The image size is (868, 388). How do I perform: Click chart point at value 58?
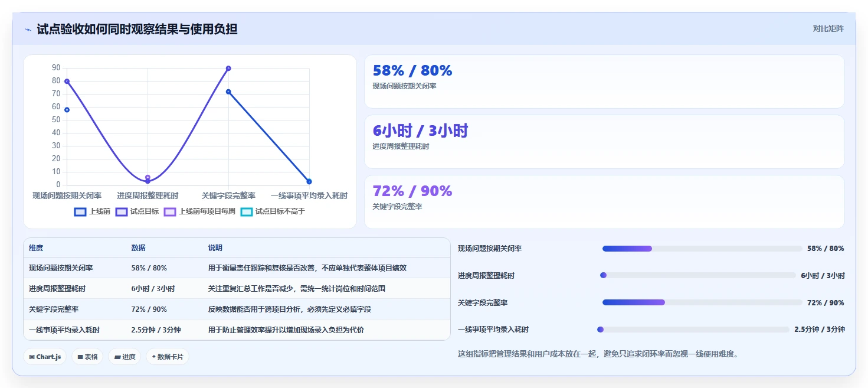67,110
